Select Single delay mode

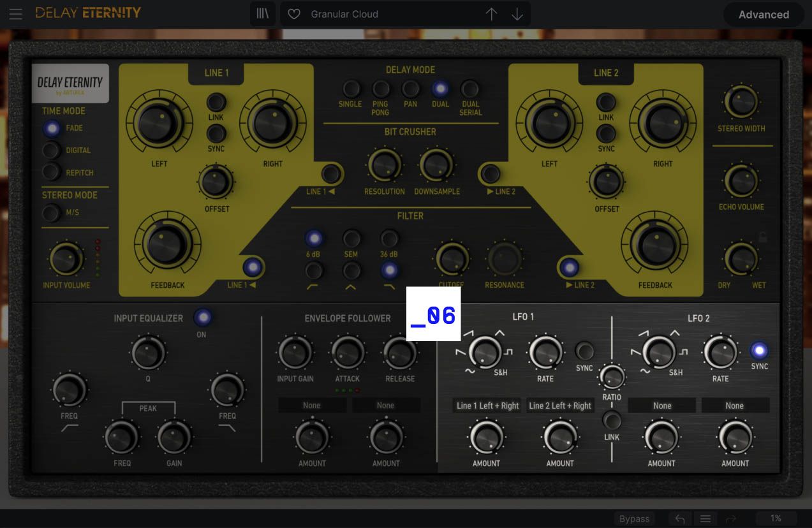tap(350, 89)
